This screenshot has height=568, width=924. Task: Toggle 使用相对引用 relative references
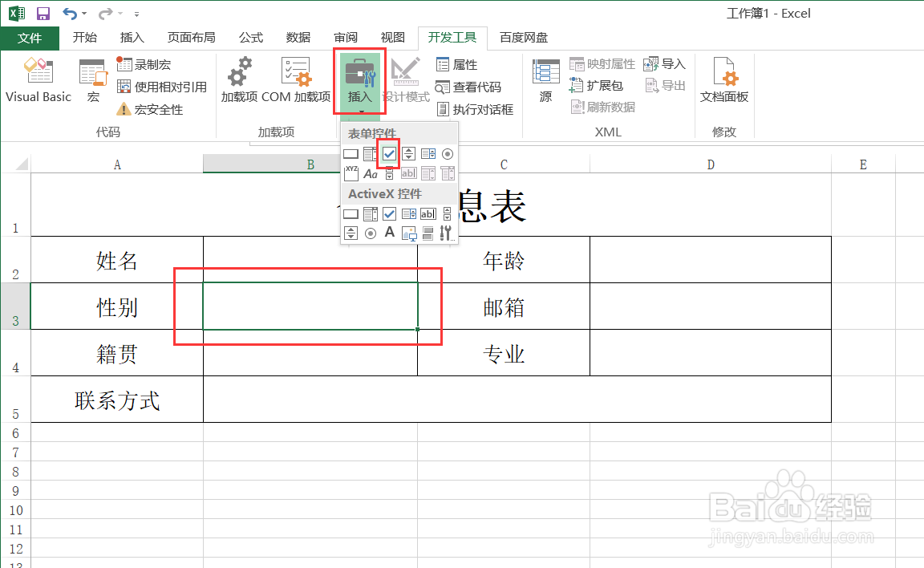161,87
